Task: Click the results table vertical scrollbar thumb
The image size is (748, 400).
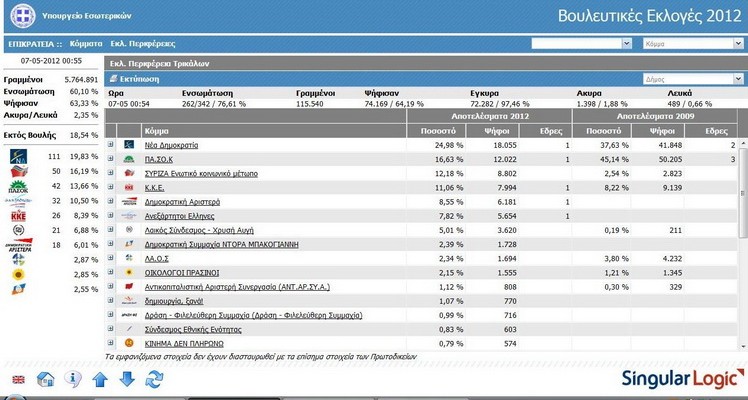Action: tap(743, 193)
